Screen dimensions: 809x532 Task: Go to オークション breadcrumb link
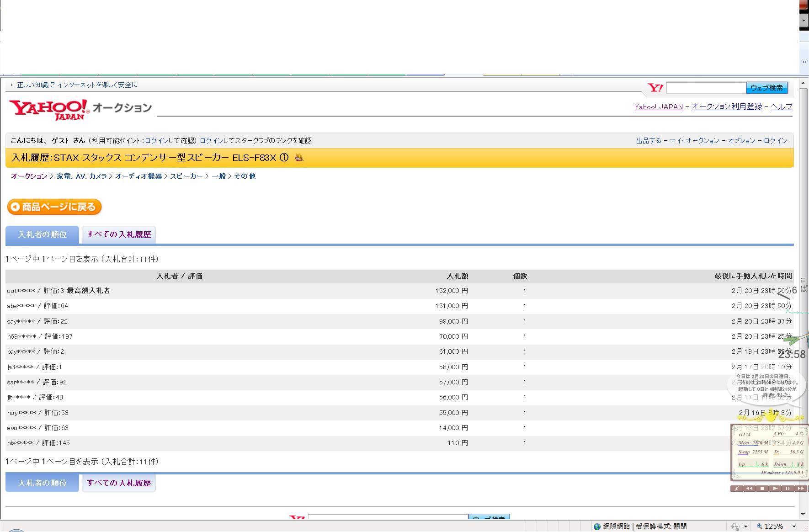[29, 176]
